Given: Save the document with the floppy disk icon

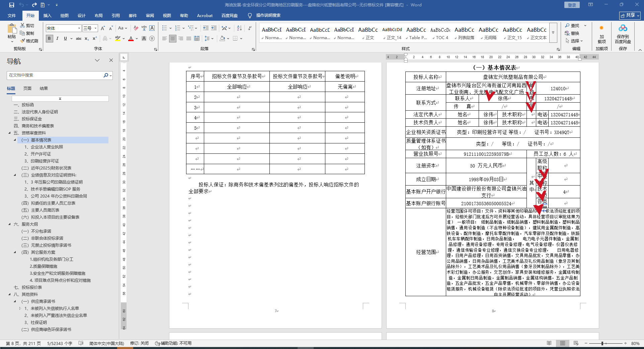Looking at the screenshot, I should click(12, 5).
